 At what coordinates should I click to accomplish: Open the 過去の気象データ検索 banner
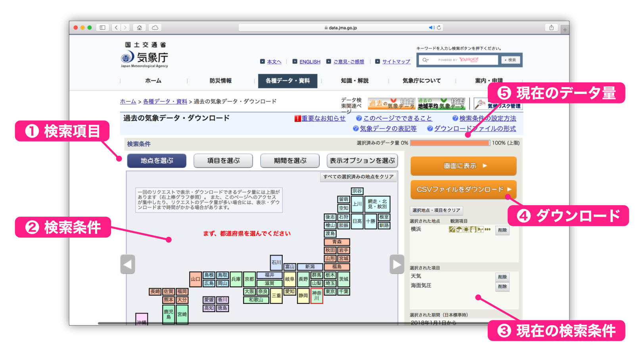coord(391,103)
